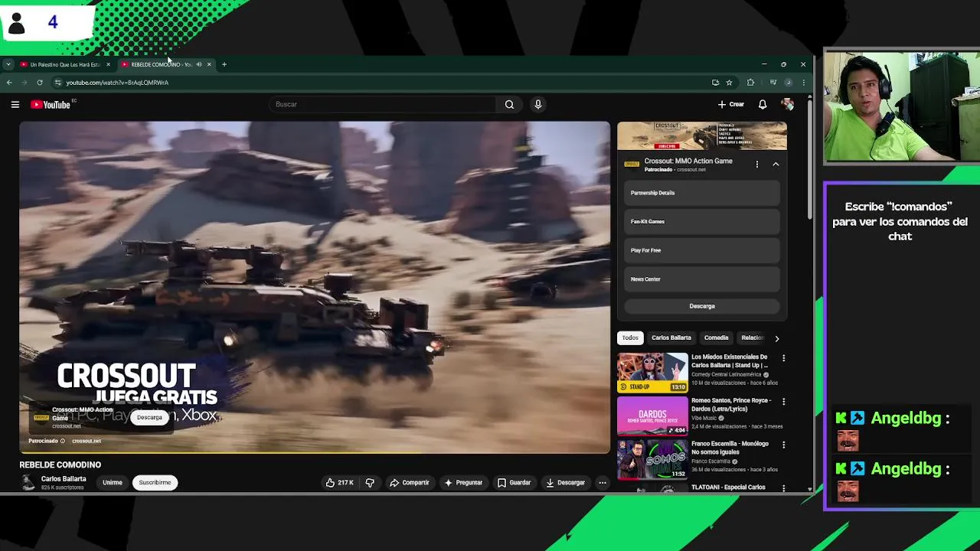Focus the Buscar search field
Viewport: 980px width, 551px height.
pos(383,104)
